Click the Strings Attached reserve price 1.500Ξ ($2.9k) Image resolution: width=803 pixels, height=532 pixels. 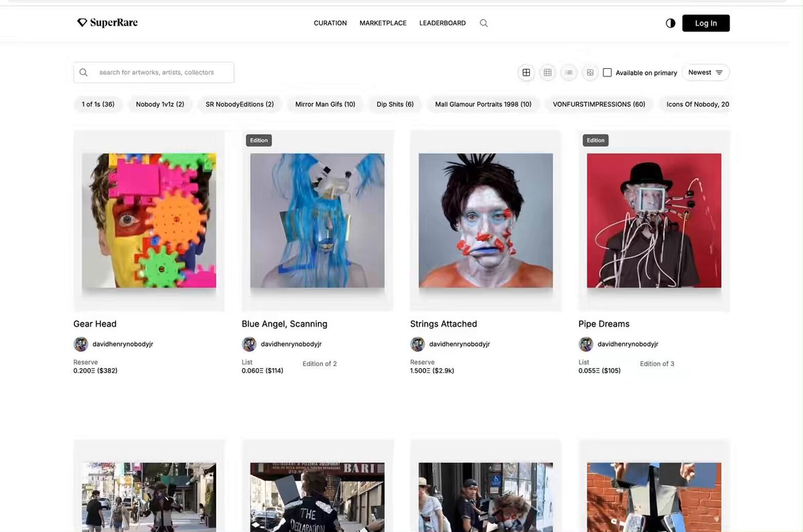(432, 371)
